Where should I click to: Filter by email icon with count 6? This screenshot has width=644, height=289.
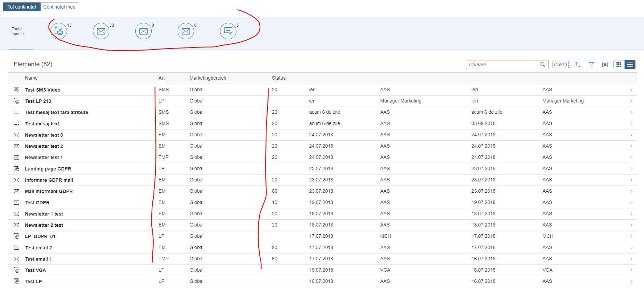[186, 31]
